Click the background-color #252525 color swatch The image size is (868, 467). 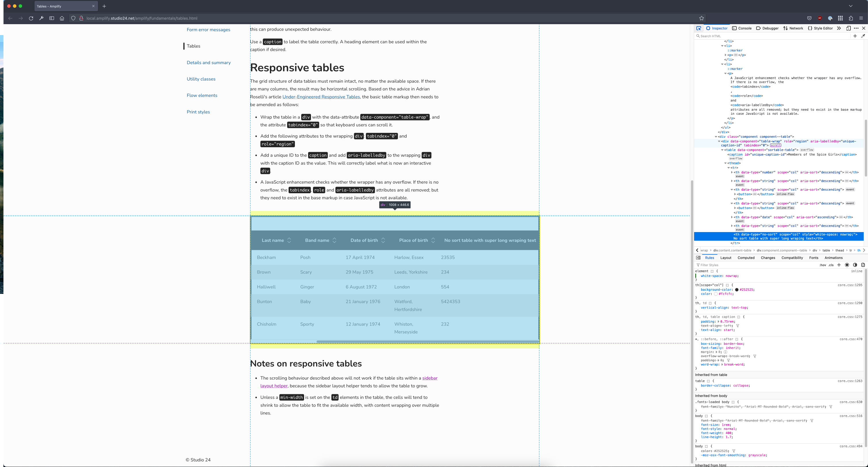pyautogui.click(x=737, y=290)
